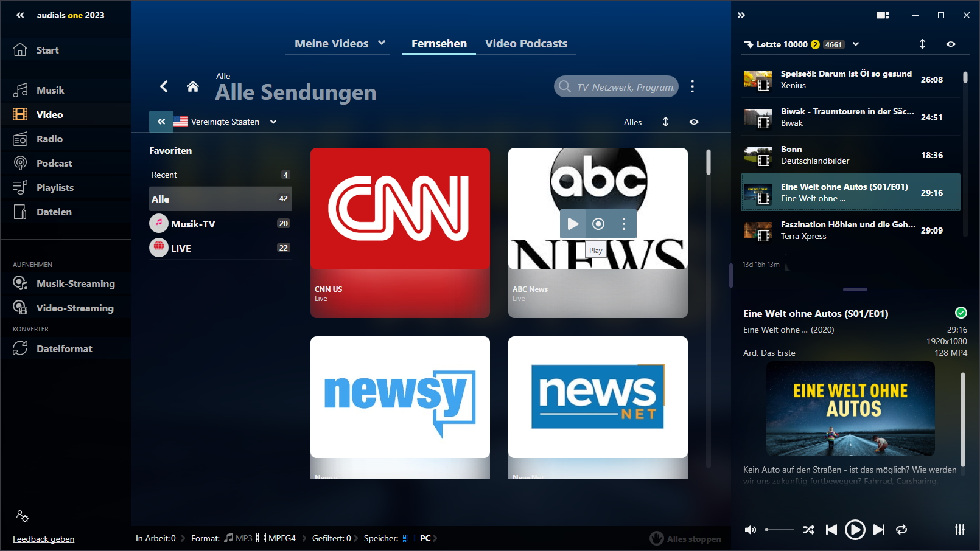Select the Faszination Höhlen recording
This screenshot has height=551, width=980.
pyautogui.click(x=850, y=230)
